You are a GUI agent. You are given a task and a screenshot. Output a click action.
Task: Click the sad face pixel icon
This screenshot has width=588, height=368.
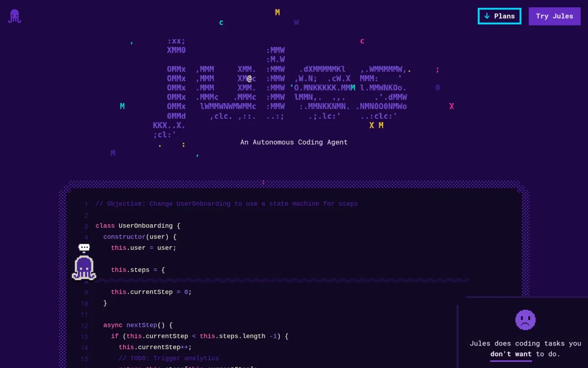(x=525, y=319)
